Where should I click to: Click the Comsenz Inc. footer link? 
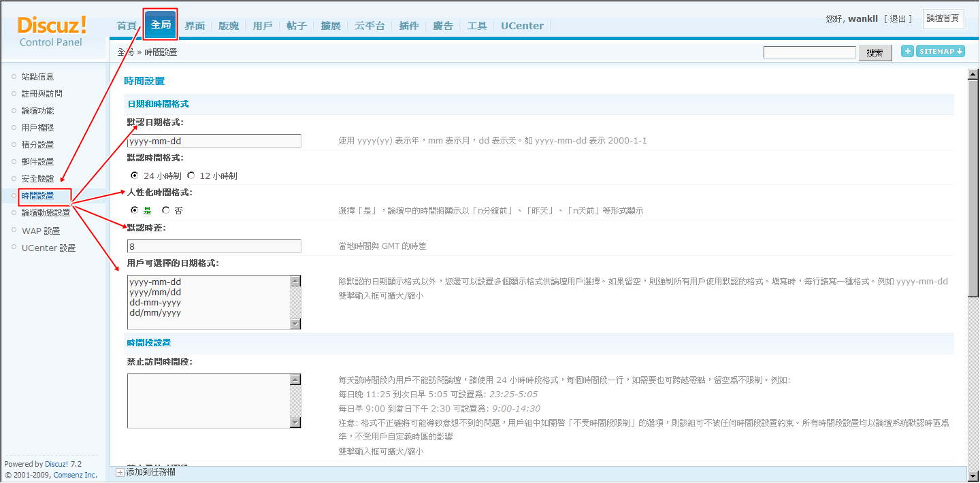76,475
